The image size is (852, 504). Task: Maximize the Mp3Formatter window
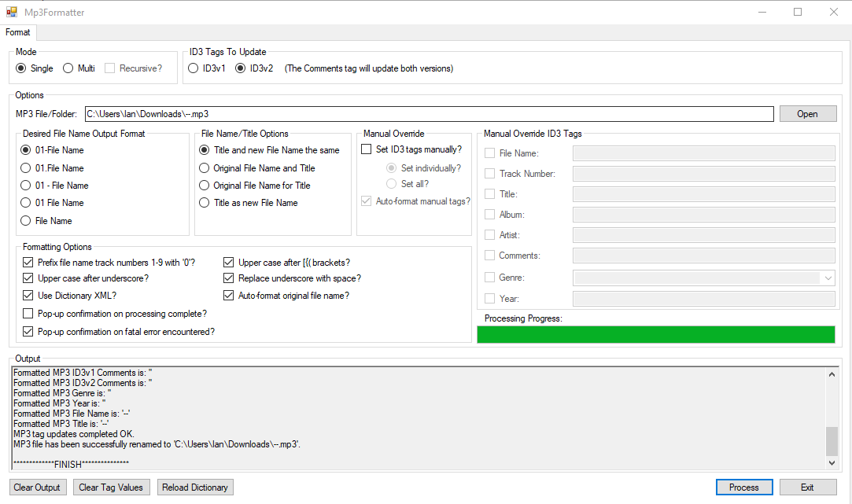coord(798,12)
